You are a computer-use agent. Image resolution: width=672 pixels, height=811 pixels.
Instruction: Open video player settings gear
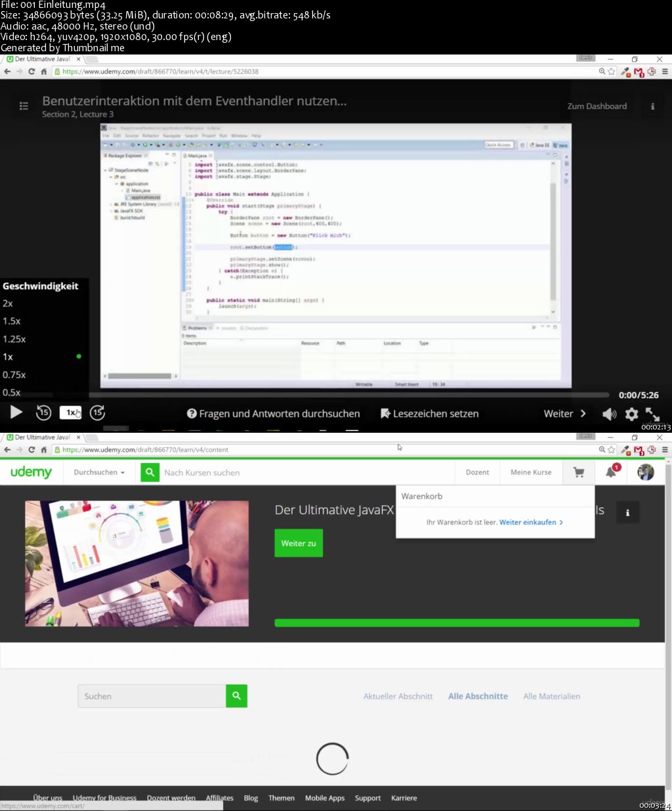click(631, 414)
